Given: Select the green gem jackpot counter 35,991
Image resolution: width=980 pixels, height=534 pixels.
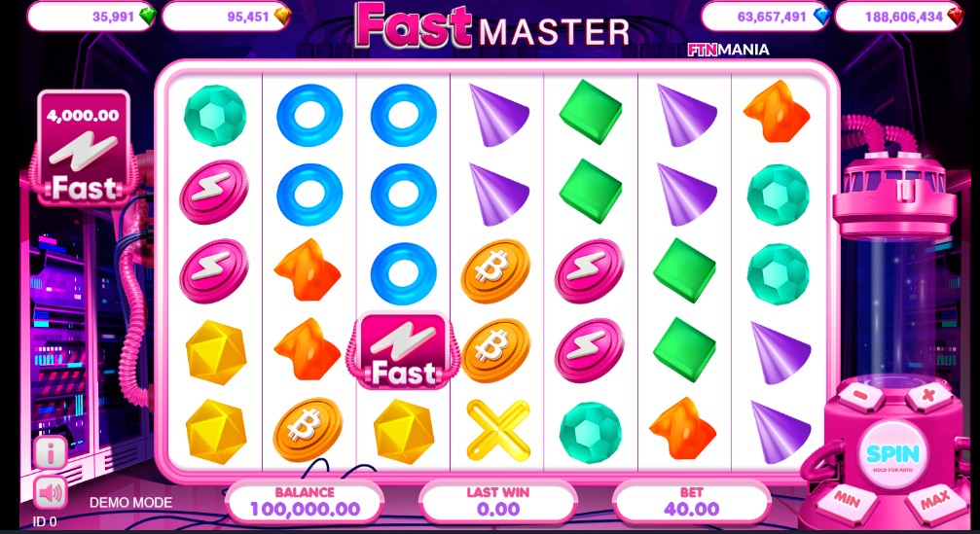Looking at the screenshot, I should tap(91, 17).
